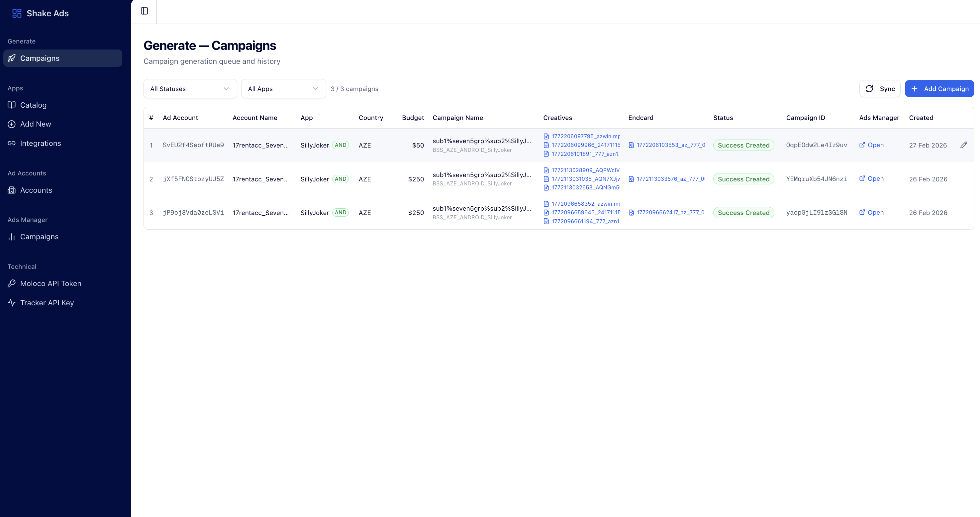Click the Shake Ads logo icon
The width and height of the screenshot is (980, 517).
17,13
